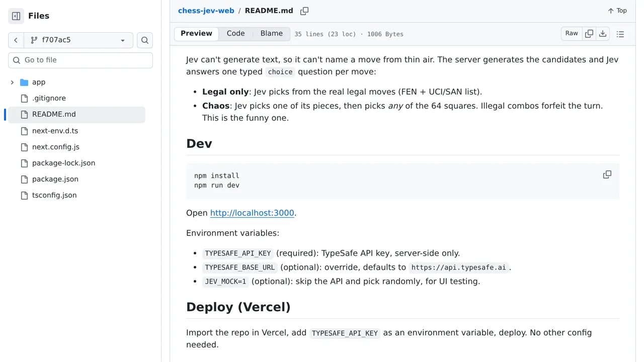Open the document outline list icon
This screenshot has width=644, height=362.
pyautogui.click(x=620, y=34)
